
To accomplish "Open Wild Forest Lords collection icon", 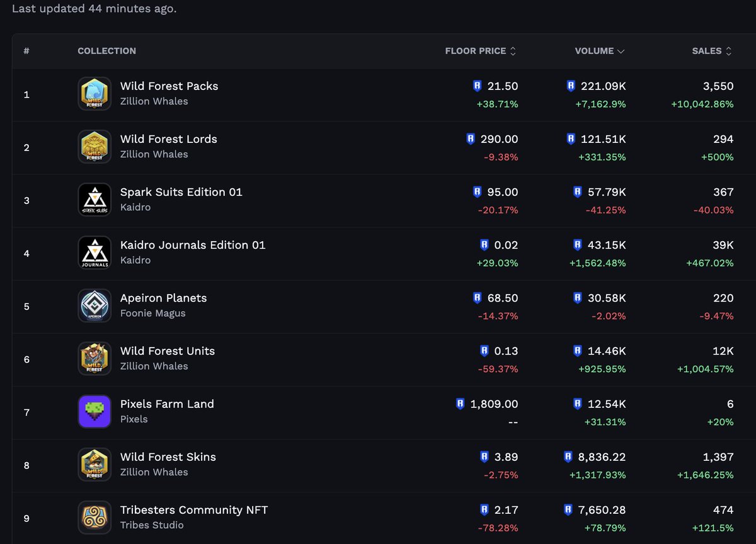I will point(94,147).
